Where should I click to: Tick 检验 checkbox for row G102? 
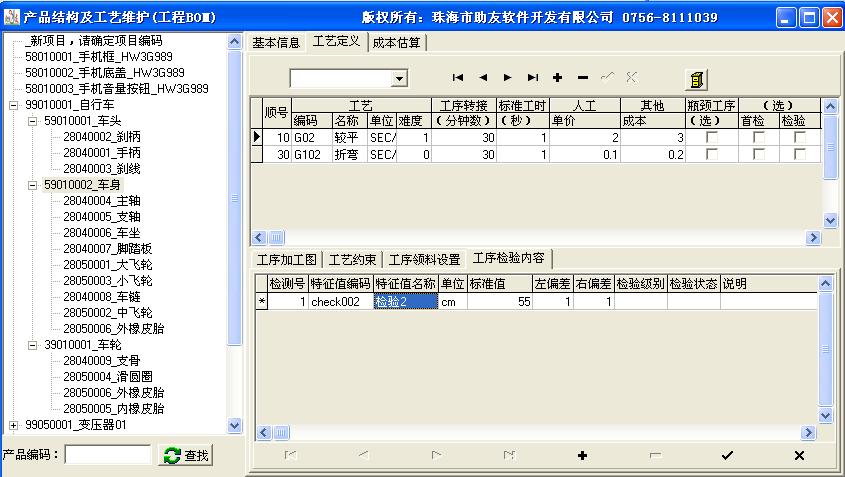800,155
